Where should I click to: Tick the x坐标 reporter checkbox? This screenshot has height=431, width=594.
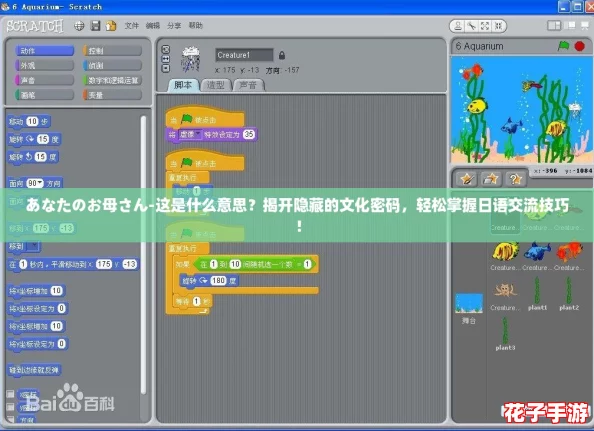(11, 394)
